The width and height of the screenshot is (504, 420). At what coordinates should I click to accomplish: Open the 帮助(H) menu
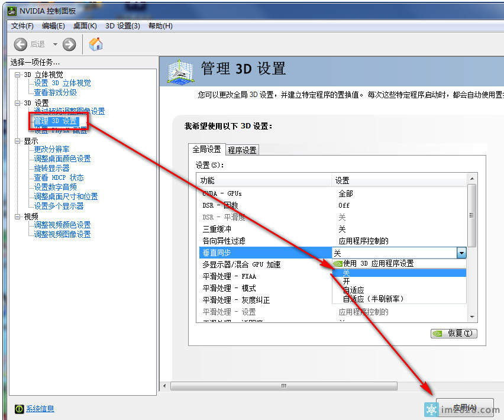point(160,26)
